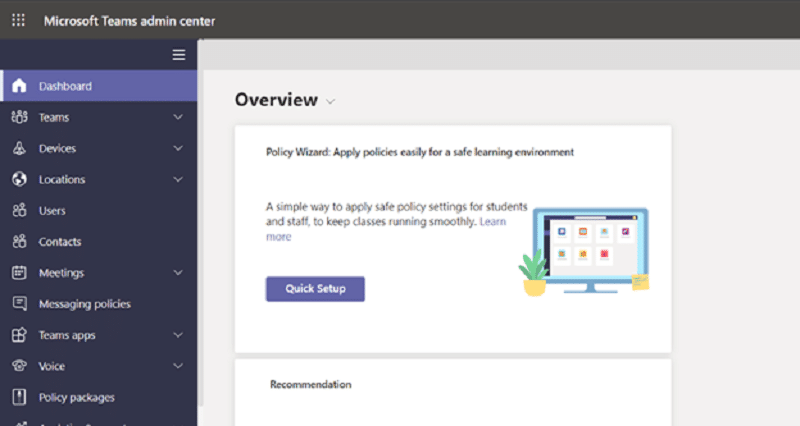Open the app launcher waffle icon

[18, 20]
